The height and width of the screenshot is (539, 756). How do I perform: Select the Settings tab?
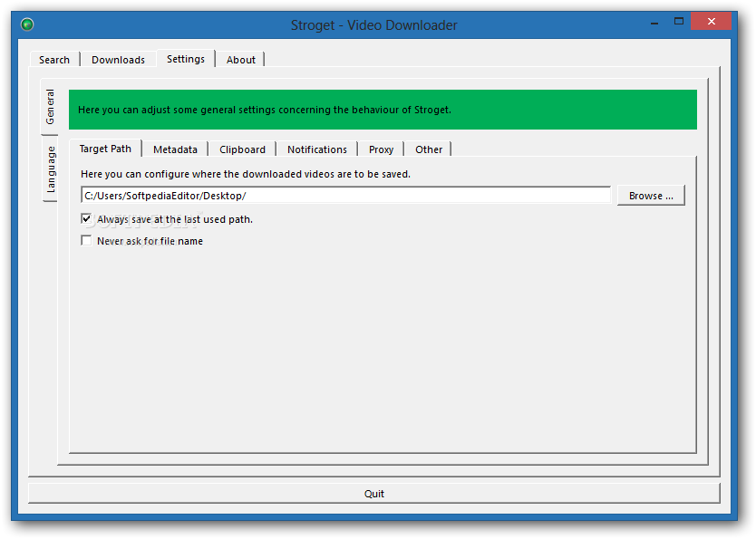[186, 59]
